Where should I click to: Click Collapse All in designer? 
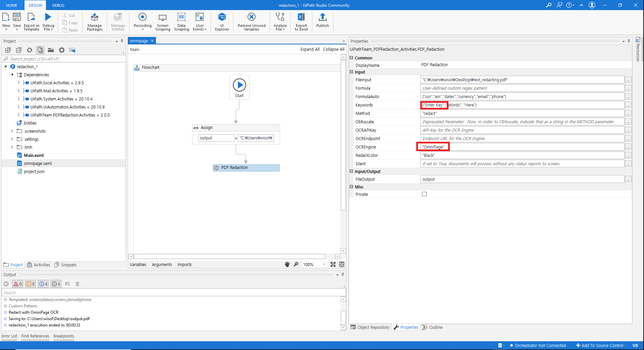tap(334, 49)
